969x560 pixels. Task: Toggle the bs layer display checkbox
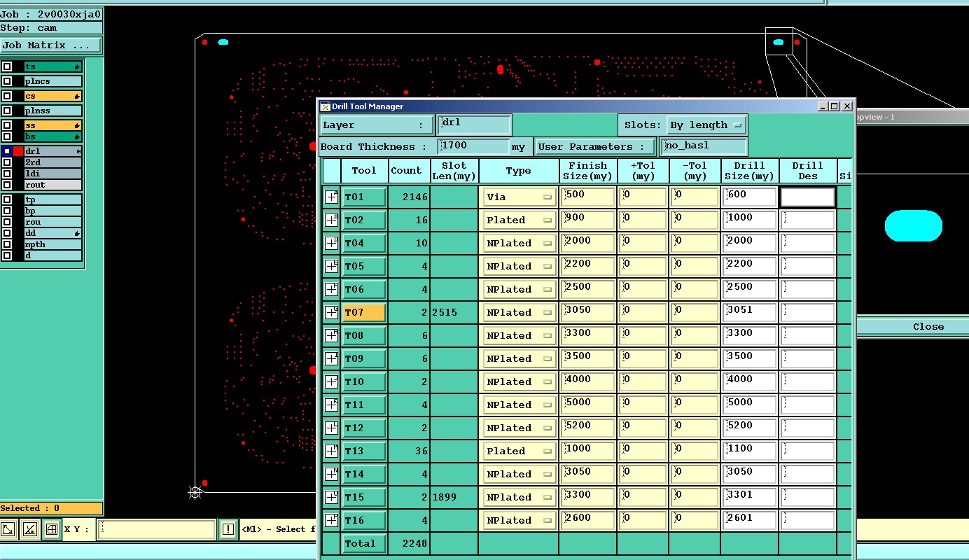pos(6,136)
